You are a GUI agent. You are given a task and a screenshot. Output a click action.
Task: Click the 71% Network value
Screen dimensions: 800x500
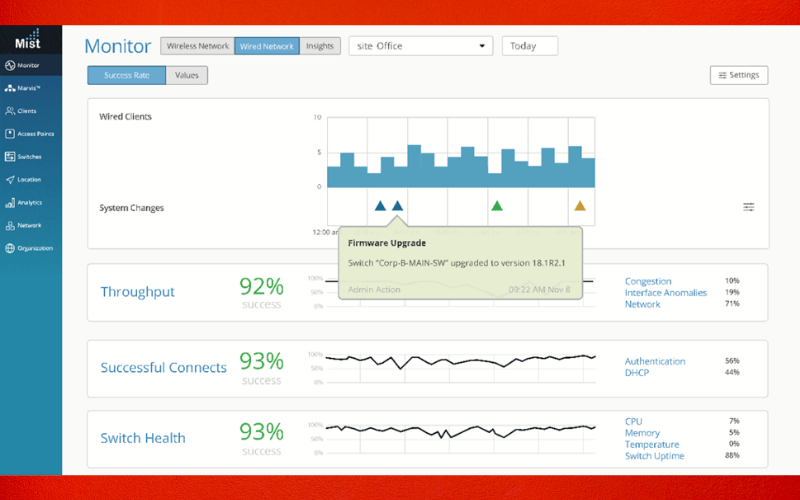pyautogui.click(x=732, y=304)
